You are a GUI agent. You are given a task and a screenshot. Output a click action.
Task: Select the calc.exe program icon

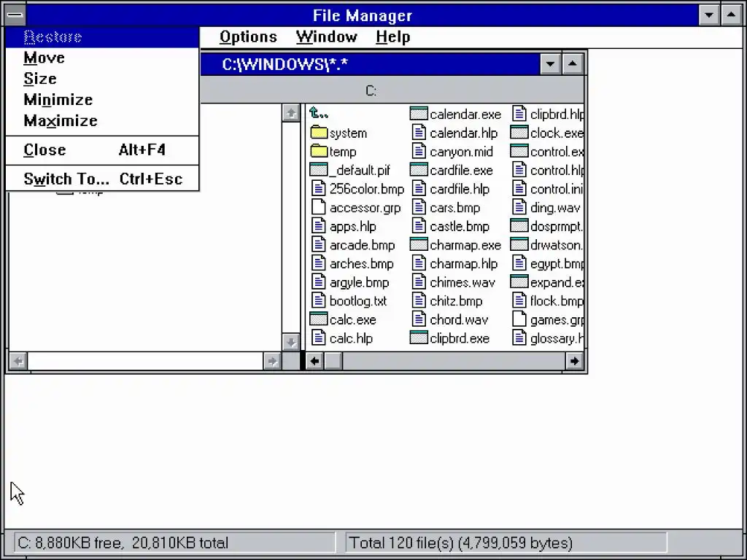(x=319, y=319)
